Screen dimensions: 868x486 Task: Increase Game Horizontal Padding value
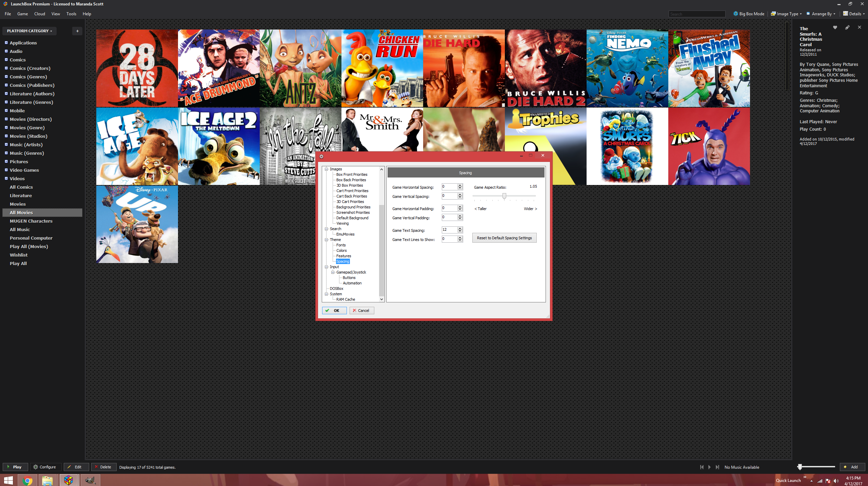(x=460, y=207)
